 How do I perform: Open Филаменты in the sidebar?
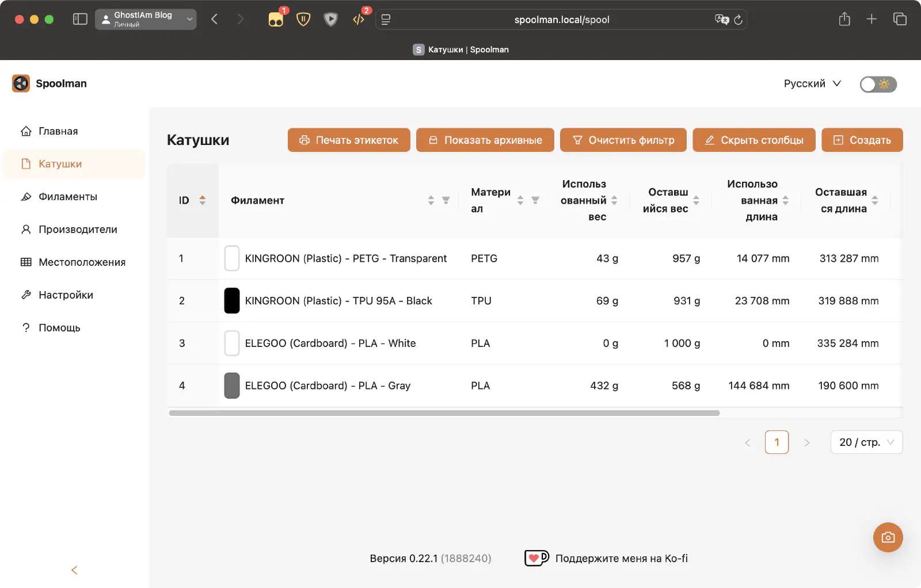[x=68, y=197]
